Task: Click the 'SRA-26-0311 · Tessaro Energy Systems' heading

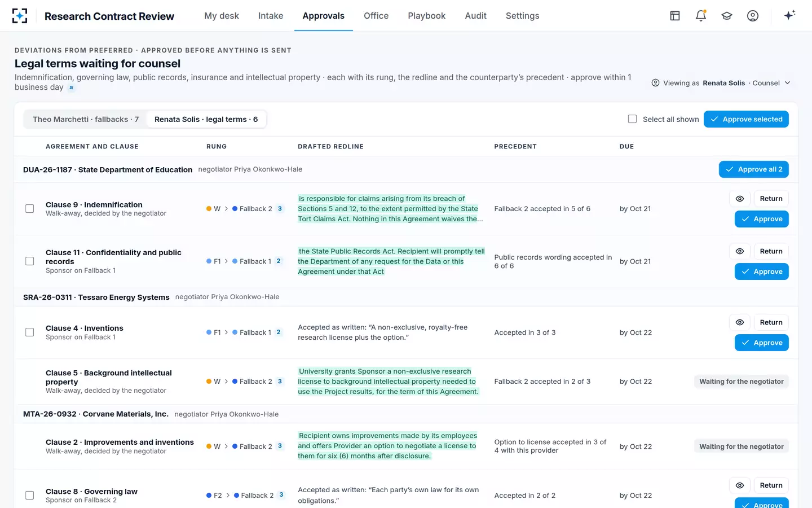Action: tap(96, 297)
